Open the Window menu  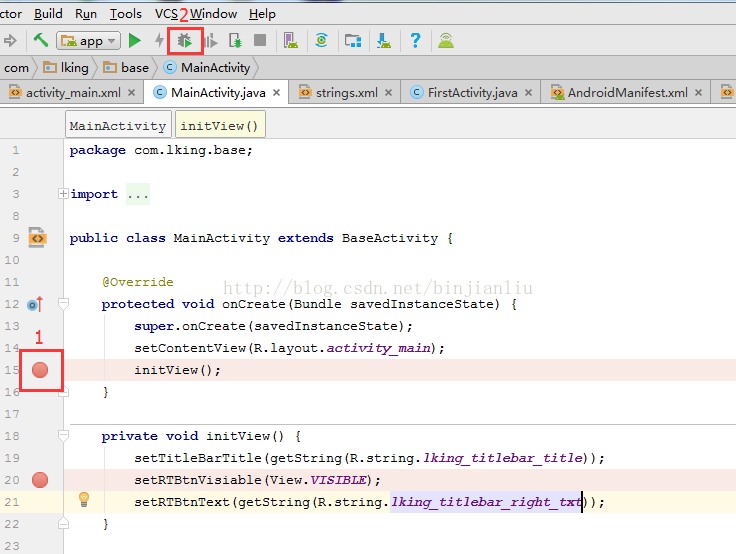[213, 14]
